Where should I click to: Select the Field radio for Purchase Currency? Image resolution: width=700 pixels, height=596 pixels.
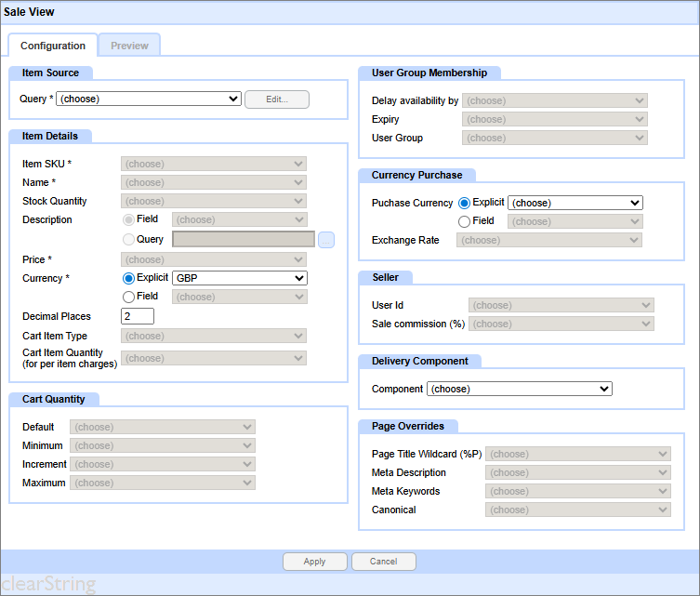[x=465, y=221]
